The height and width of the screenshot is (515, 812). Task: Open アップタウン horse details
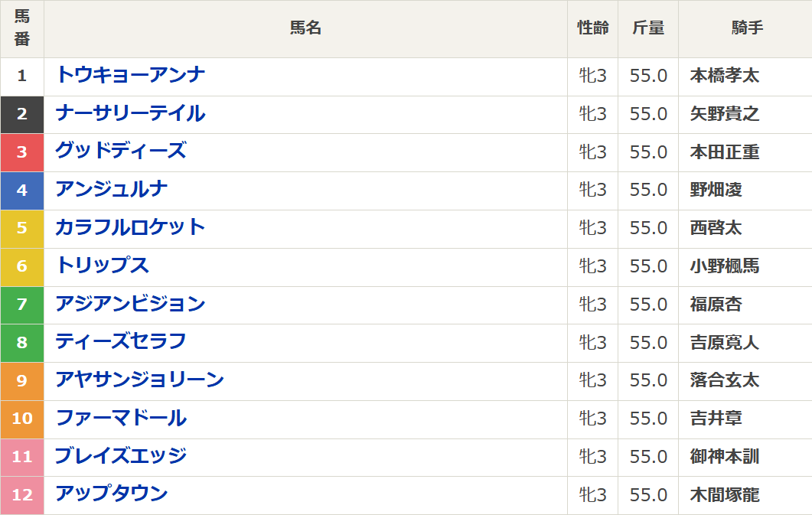(x=111, y=494)
